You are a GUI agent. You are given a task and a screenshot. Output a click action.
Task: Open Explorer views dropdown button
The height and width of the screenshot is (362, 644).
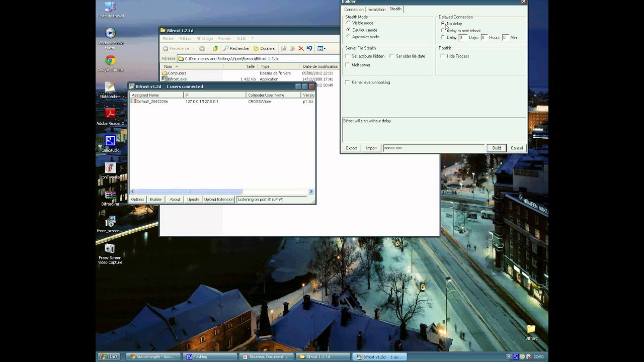point(321,48)
